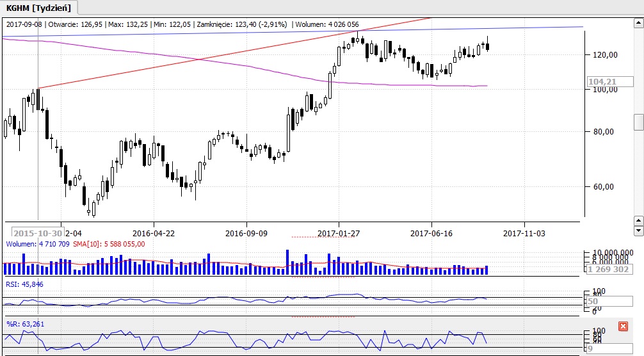The image size is (644, 356).
Task: Click the 104,21 price cursor box
Action: tap(603, 82)
